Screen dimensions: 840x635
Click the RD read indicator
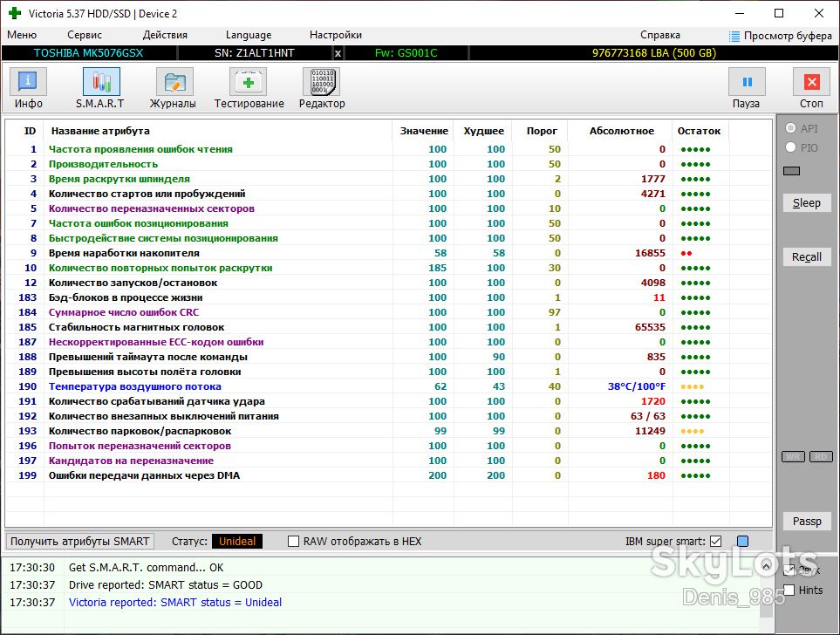[x=821, y=456]
